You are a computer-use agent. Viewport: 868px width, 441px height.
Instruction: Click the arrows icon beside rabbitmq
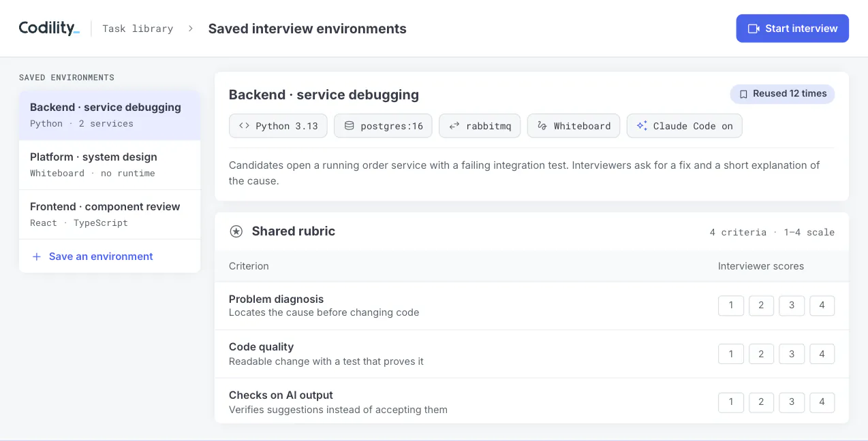(x=454, y=126)
